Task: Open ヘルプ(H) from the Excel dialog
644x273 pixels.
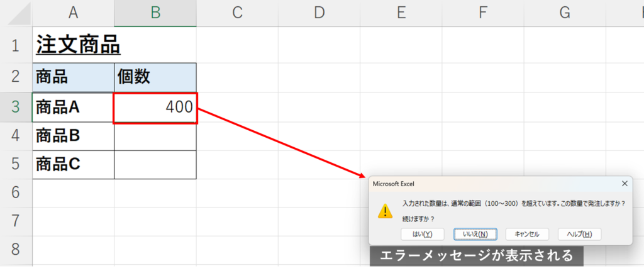Action: click(x=579, y=235)
